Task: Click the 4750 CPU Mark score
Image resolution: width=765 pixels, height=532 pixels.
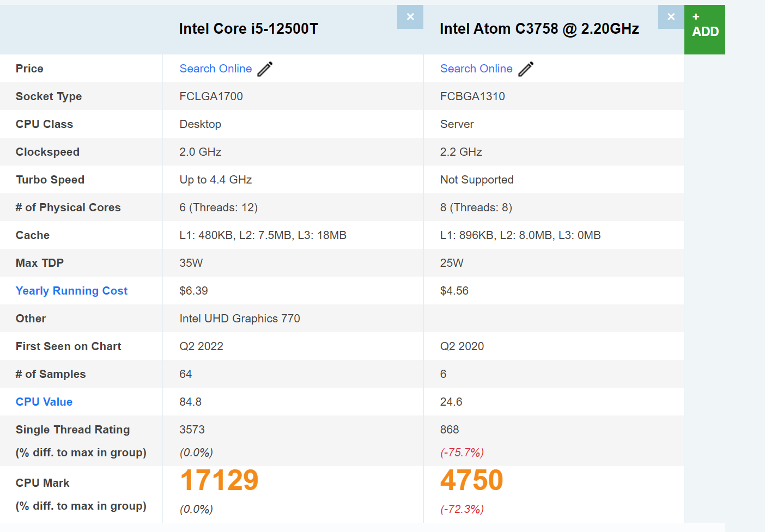Action: click(472, 480)
